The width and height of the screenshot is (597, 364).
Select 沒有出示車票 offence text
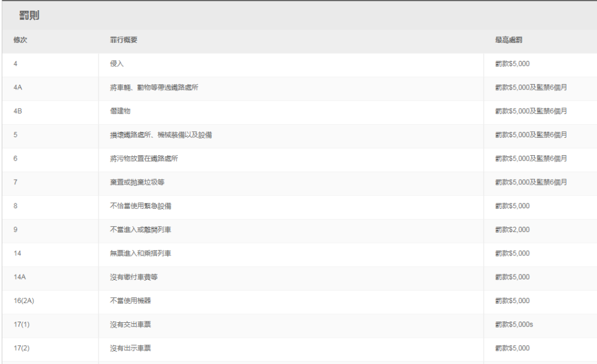click(130, 348)
